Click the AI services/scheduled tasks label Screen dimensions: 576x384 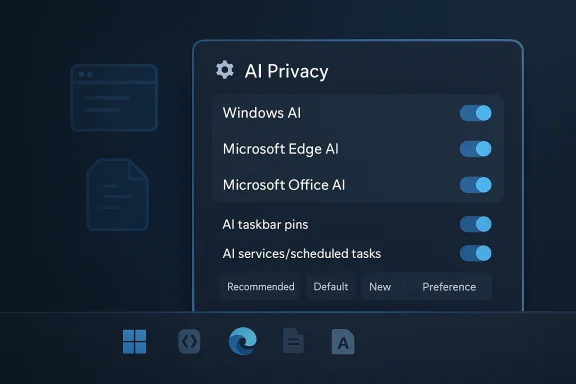pyautogui.click(x=302, y=254)
